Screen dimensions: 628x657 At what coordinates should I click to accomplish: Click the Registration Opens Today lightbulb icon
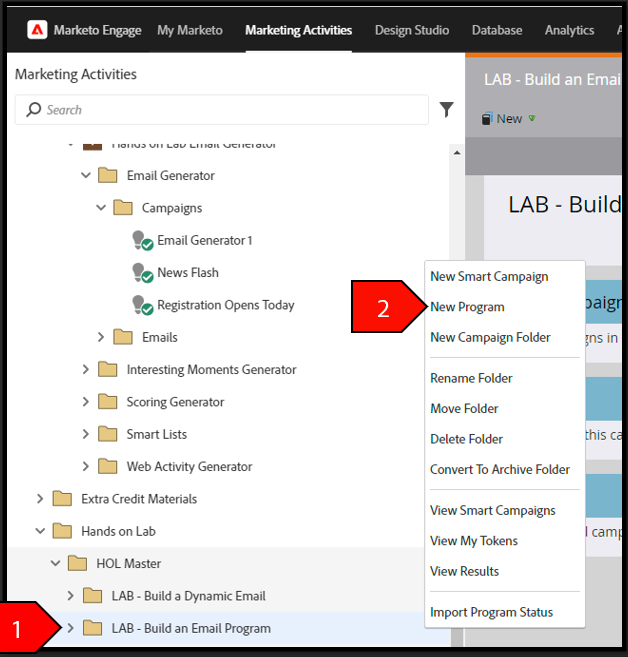142,305
